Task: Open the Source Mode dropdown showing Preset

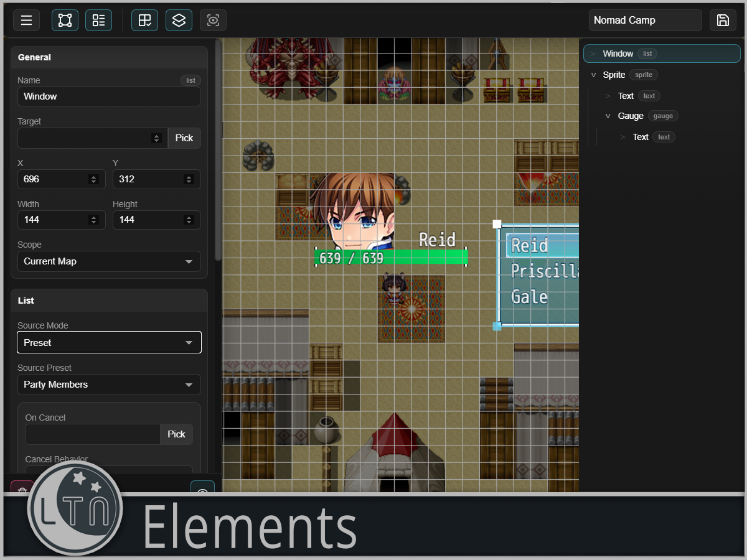Action: 109,343
